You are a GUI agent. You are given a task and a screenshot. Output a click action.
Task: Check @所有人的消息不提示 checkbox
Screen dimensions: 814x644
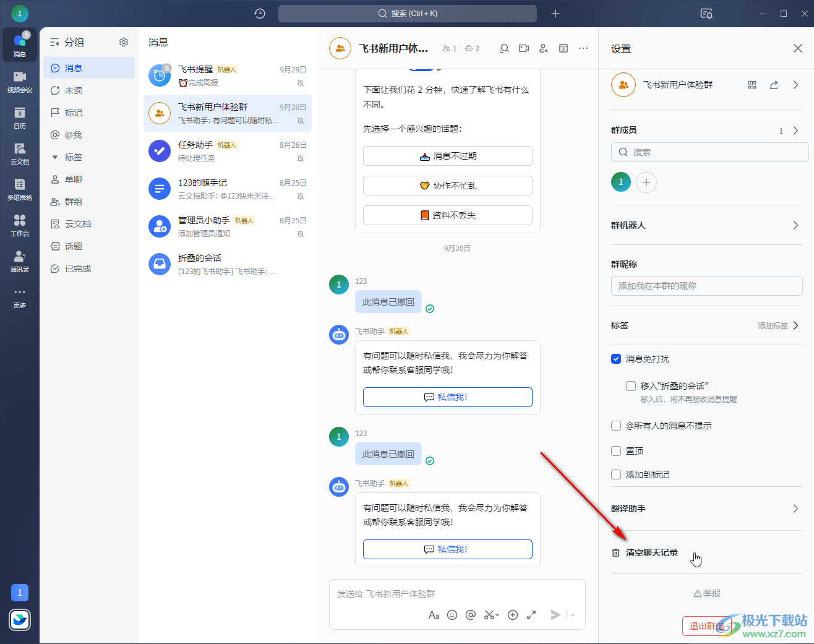[x=616, y=426]
